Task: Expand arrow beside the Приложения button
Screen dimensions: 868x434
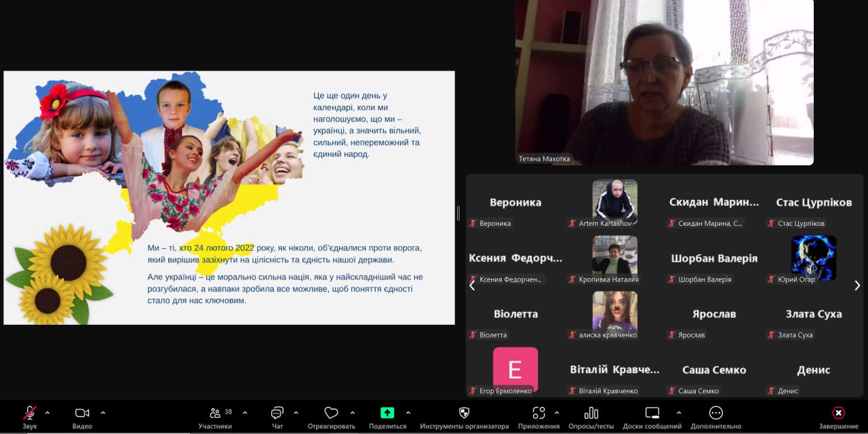Action: coord(557,412)
